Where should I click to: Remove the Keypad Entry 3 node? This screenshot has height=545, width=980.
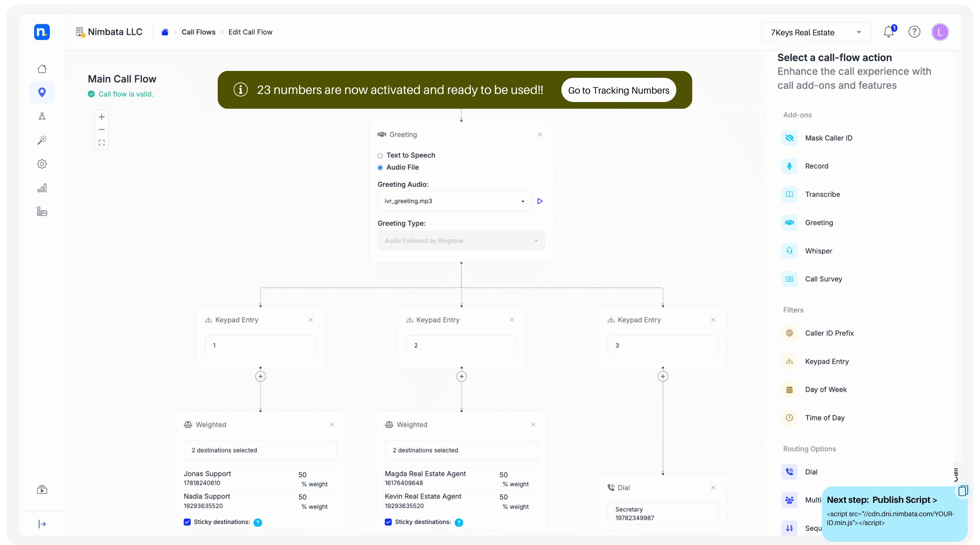pyautogui.click(x=713, y=320)
